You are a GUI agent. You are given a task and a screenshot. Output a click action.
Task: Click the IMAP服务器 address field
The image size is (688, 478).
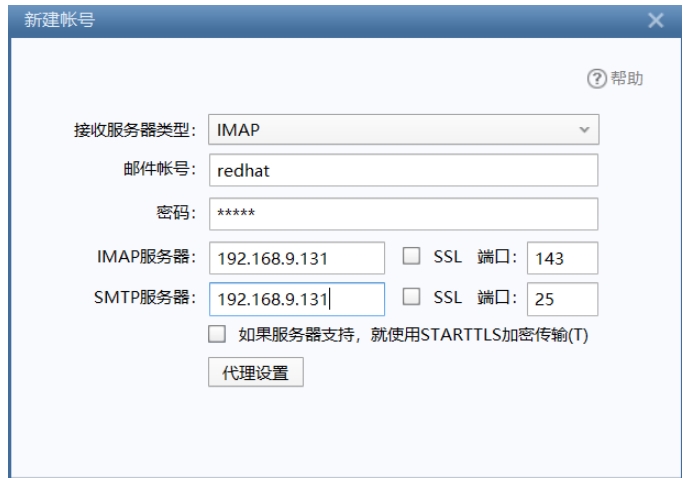coord(296,257)
